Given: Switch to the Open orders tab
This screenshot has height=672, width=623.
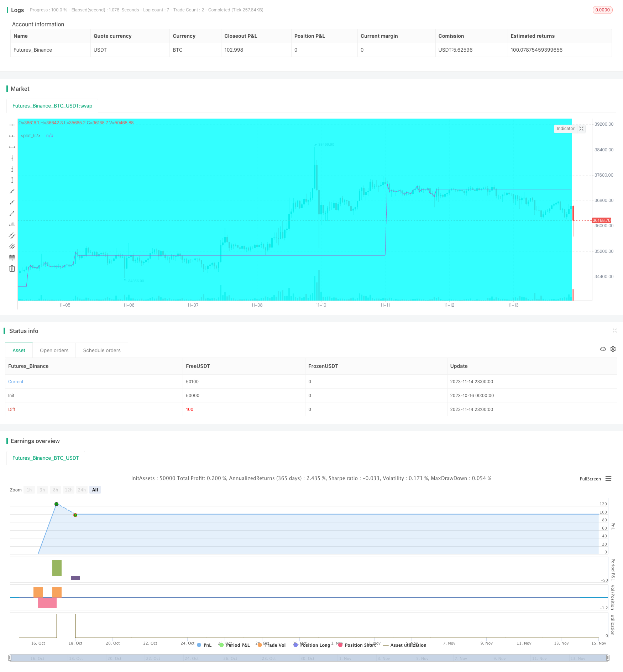Looking at the screenshot, I should coord(54,350).
